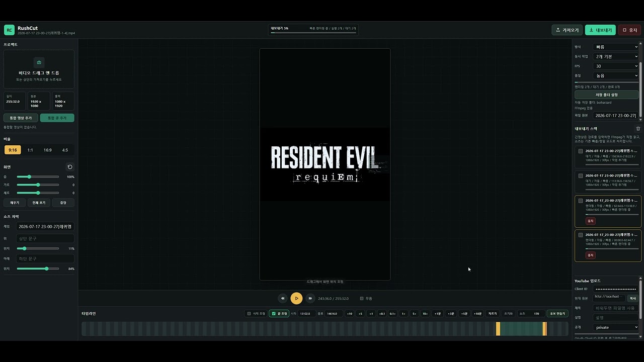
Task: Click the 전체 보기 fit button
Action: pos(39,203)
